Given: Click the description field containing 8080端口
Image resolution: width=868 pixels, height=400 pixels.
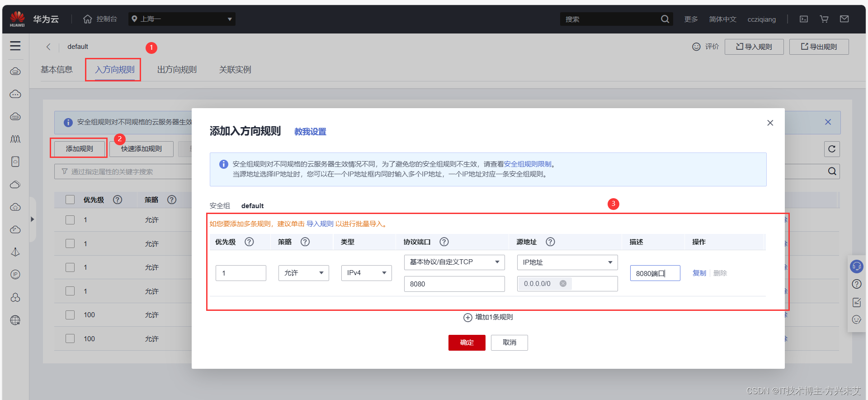Looking at the screenshot, I should [x=655, y=273].
